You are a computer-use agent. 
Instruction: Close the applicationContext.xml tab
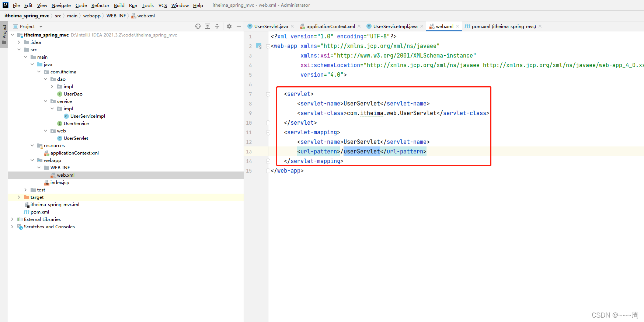(359, 26)
